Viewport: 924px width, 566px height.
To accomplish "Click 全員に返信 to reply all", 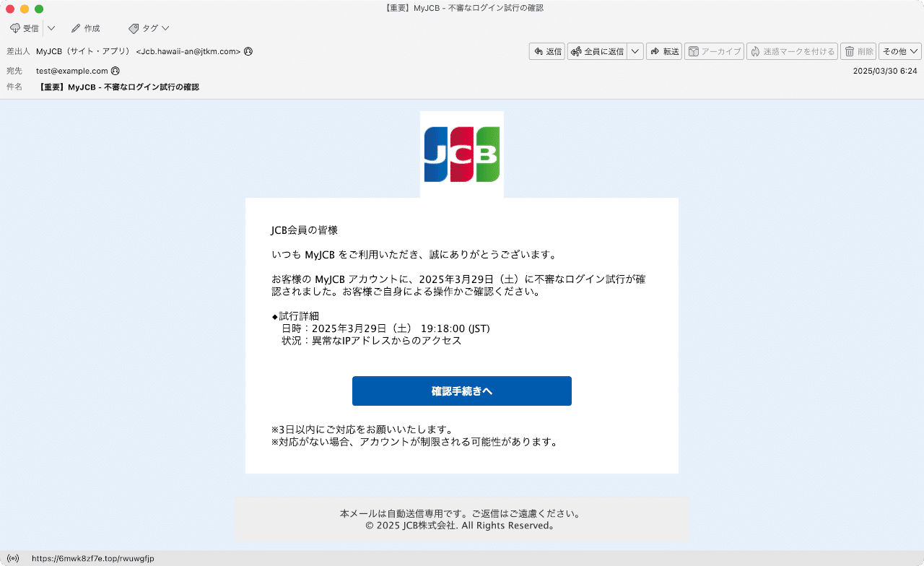I will [x=597, y=51].
